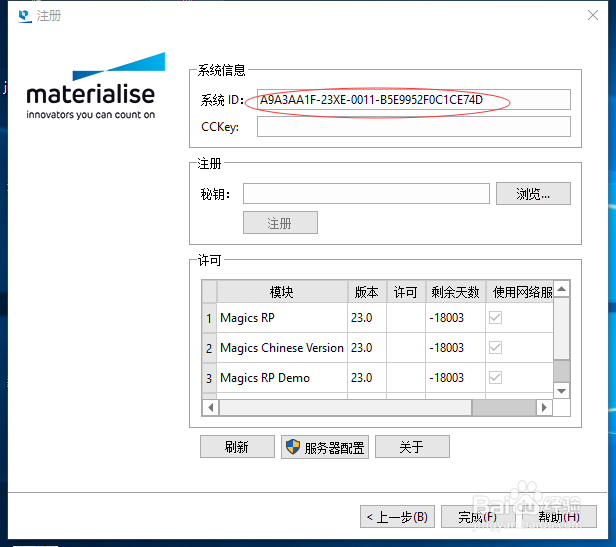Image resolution: width=616 pixels, height=547 pixels.
Task: Click the 模块 column header
Action: [x=282, y=292]
